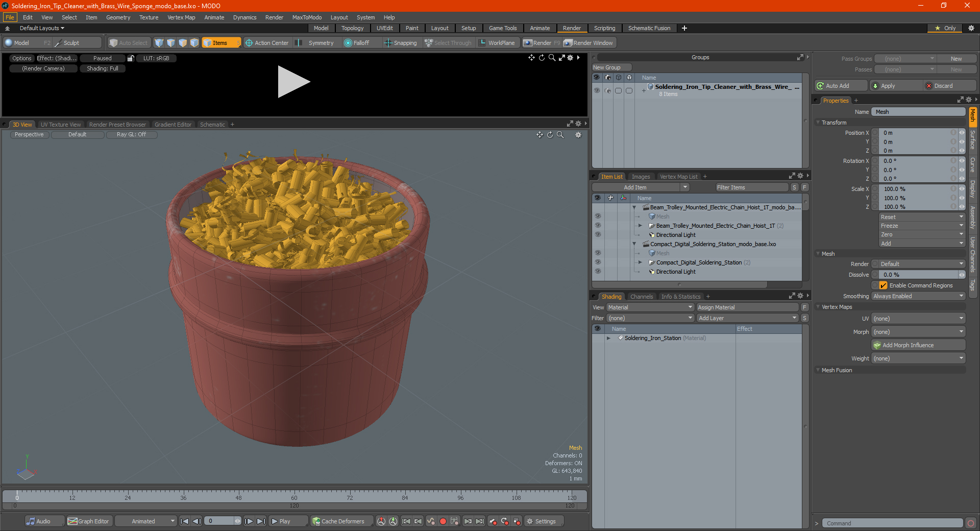Switch to Topology layout tab
Image resolution: width=980 pixels, height=531 pixels.
click(x=352, y=28)
